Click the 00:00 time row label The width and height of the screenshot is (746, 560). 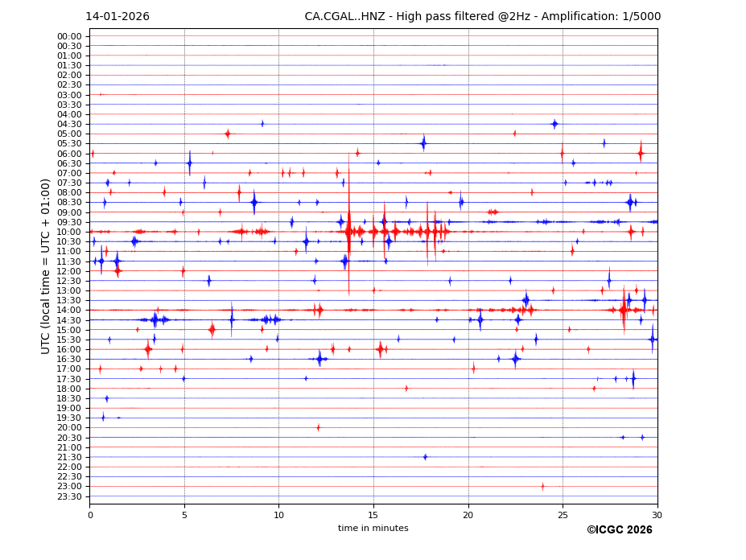(x=68, y=36)
